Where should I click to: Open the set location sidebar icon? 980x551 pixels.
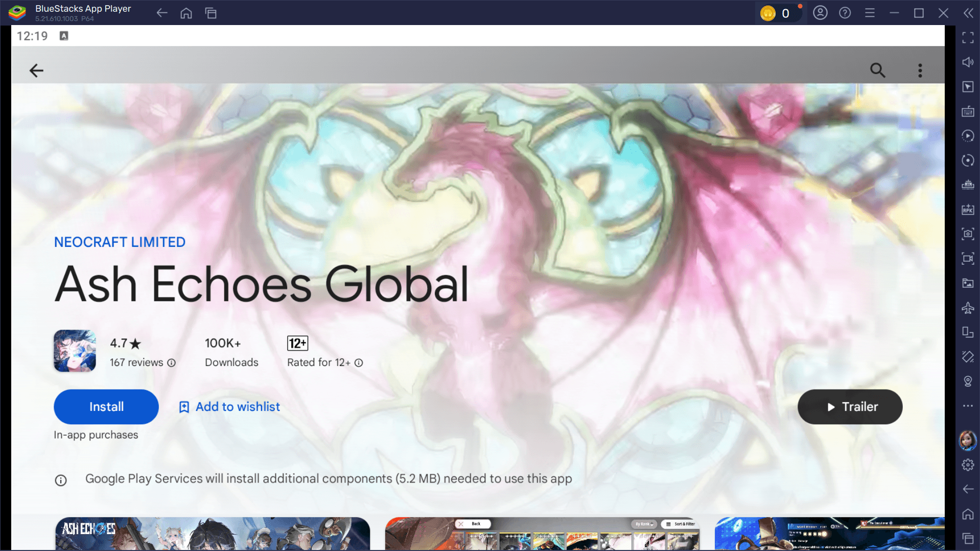[968, 381]
